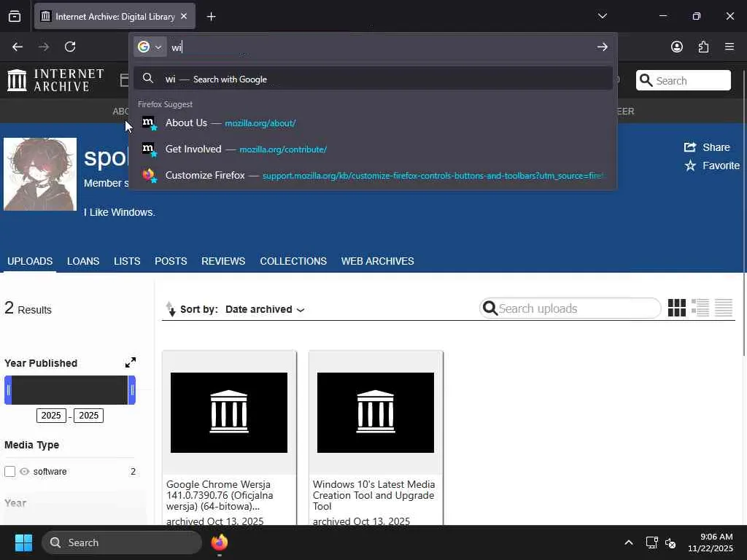Open the network status tray icon
Image resolution: width=747 pixels, height=560 pixels.
pos(651,542)
